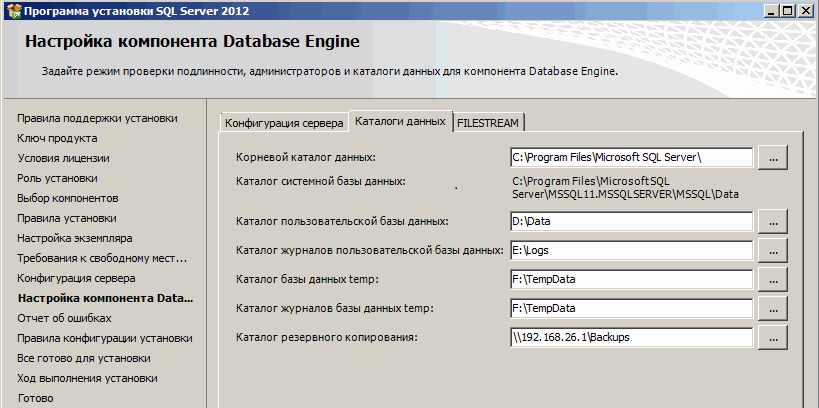Viewport: 819px width, 408px height.
Task: Click the Каталог журналов базы данных temp field
Action: pyautogui.click(x=632, y=309)
